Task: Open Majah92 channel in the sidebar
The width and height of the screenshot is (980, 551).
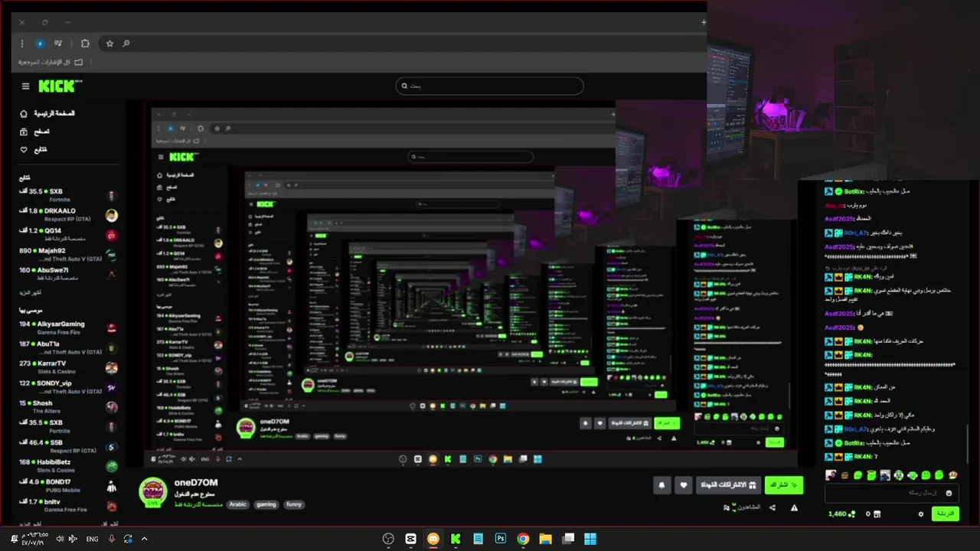Action: (x=69, y=255)
